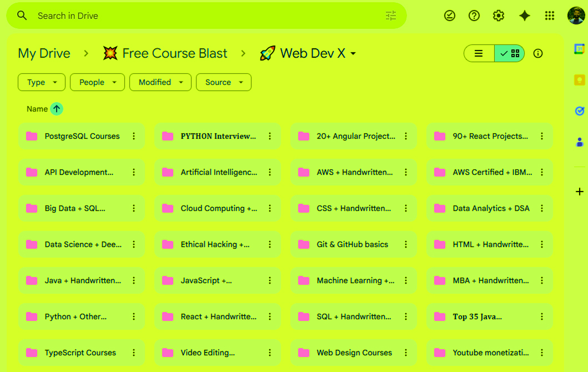The image size is (588, 372).
Task: Open advanced search filter options icon
Action: coord(391,16)
